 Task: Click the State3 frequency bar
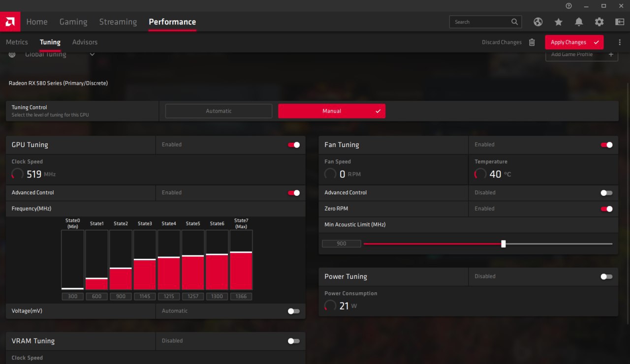[145, 260]
